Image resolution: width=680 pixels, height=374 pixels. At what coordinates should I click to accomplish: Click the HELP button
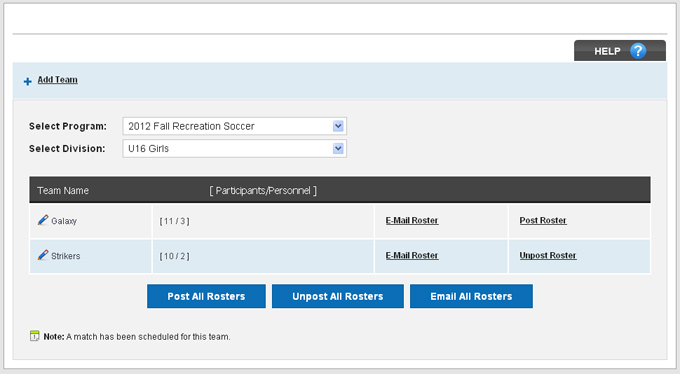coord(620,51)
